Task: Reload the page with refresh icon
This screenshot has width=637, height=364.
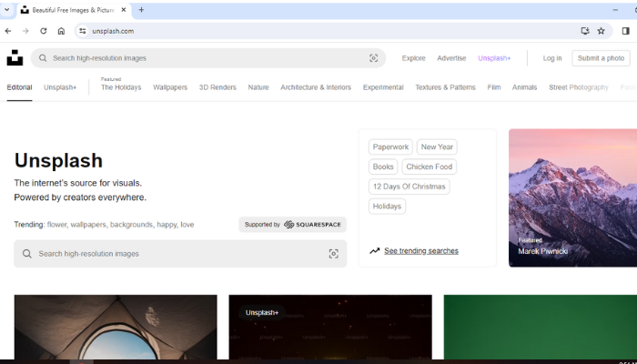Action: tap(44, 31)
